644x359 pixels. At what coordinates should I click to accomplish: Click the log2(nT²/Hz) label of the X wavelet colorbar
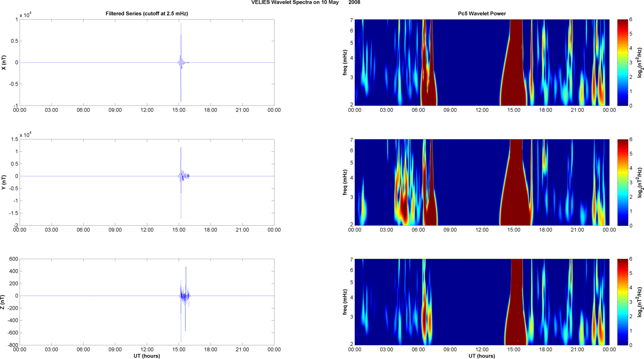(x=640, y=62)
